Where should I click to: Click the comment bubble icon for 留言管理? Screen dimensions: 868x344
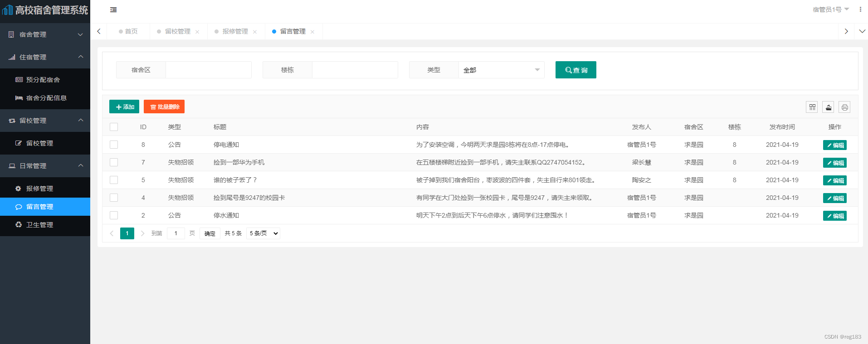click(19, 207)
